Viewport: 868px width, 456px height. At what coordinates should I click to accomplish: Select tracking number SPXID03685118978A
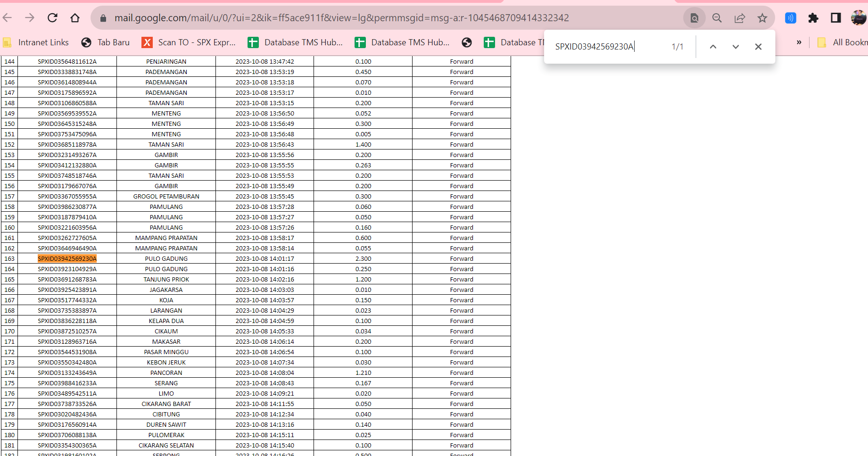[67, 144]
